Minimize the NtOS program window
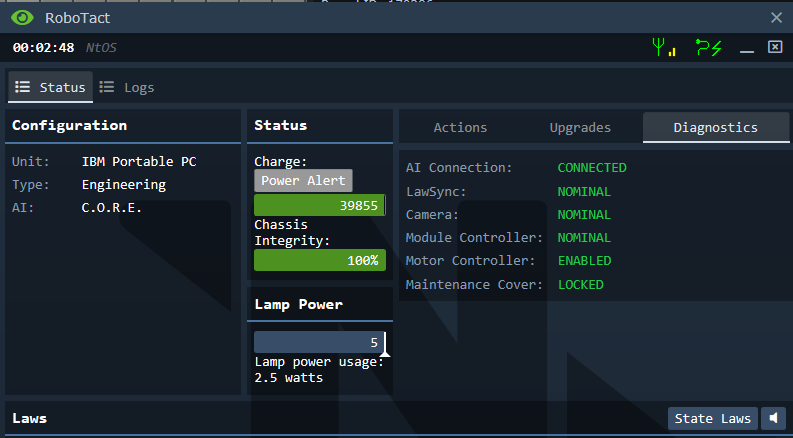Screen dimensions: 793x438 pyautogui.click(x=746, y=49)
